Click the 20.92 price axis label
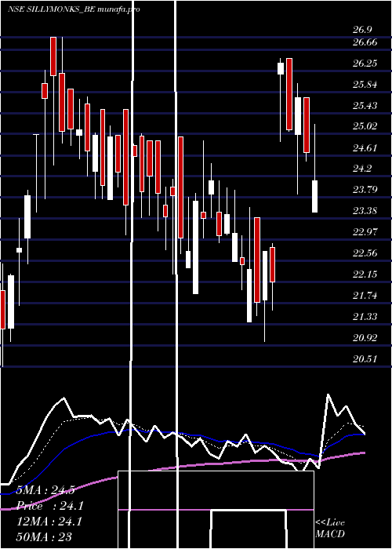This screenshot has height=549, width=392. click(x=365, y=338)
